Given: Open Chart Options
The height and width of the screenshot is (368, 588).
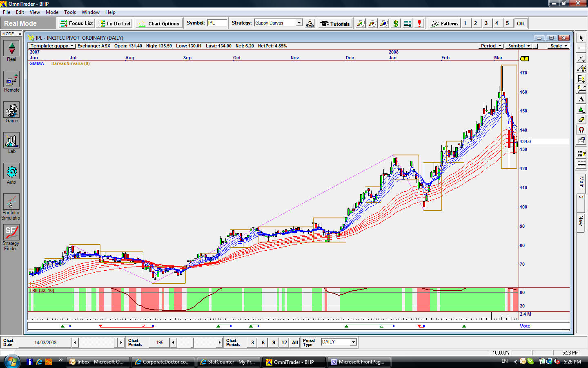Looking at the screenshot, I should (158, 23).
